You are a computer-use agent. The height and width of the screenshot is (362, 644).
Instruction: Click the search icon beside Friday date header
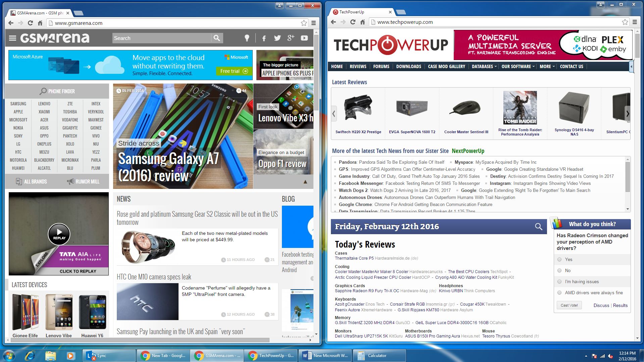(539, 226)
